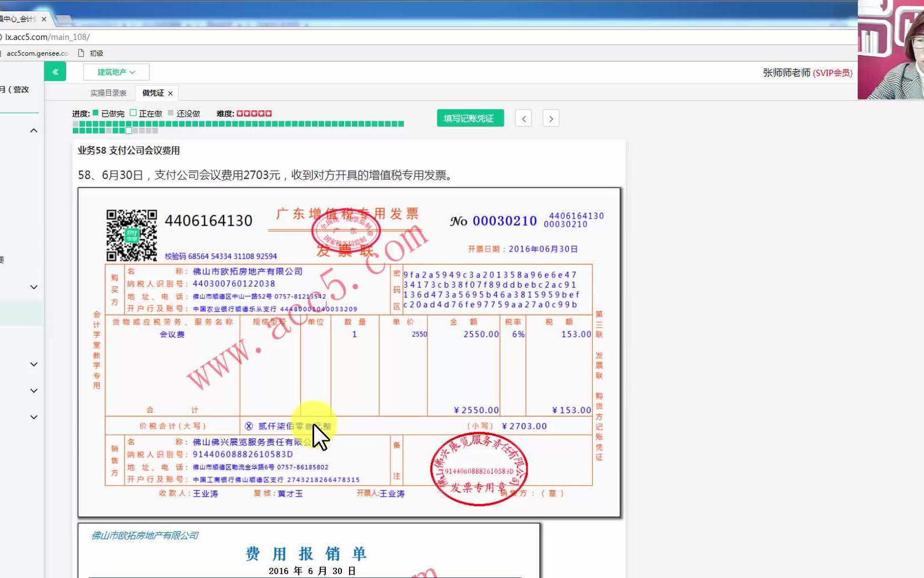Click the reviewer name 黄才玉
924x578 pixels.
pyautogui.click(x=290, y=493)
